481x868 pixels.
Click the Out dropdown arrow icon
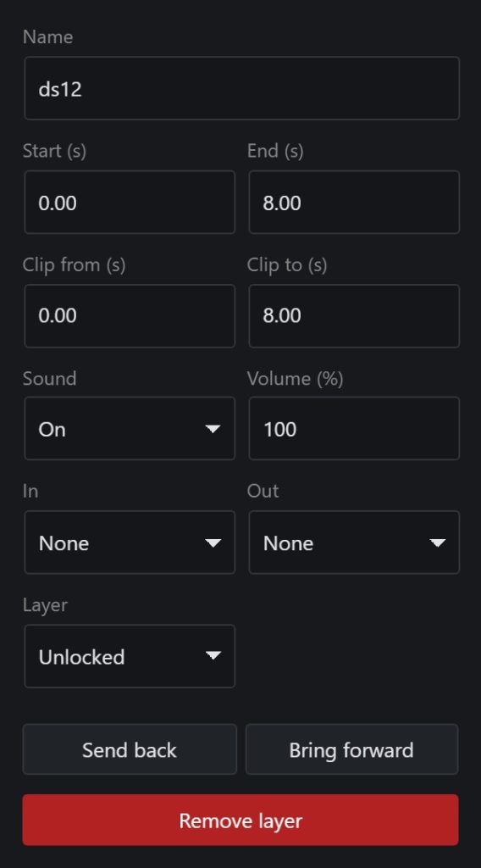[437, 543]
